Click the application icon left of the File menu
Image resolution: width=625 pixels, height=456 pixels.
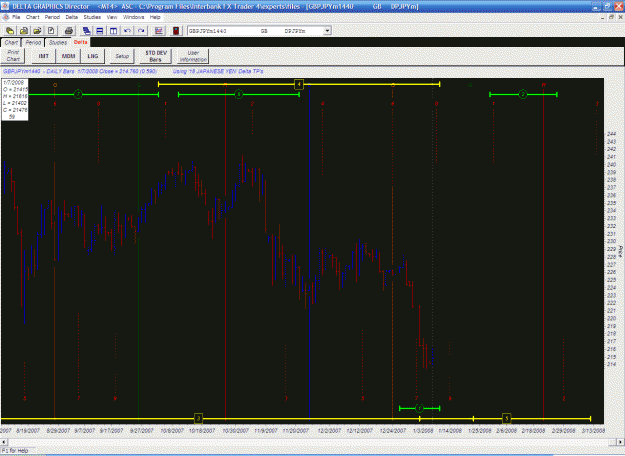point(5,17)
